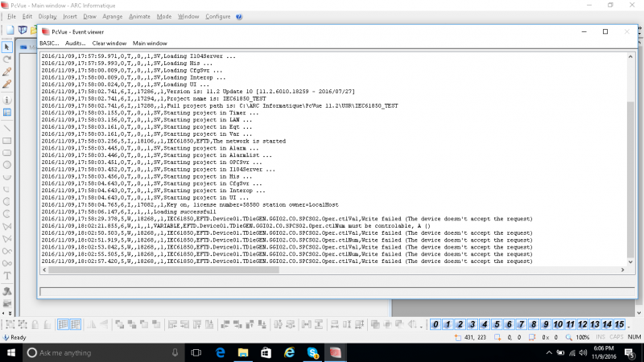Toggle layer 10 visibility button
The width and height of the screenshot is (644, 362).
click(x=558, y=324)
